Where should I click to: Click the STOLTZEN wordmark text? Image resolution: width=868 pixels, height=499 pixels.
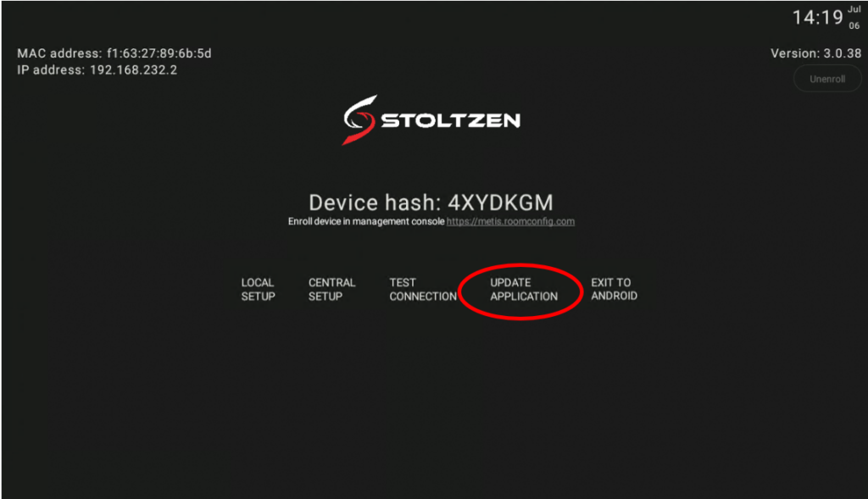click(451, 120)
